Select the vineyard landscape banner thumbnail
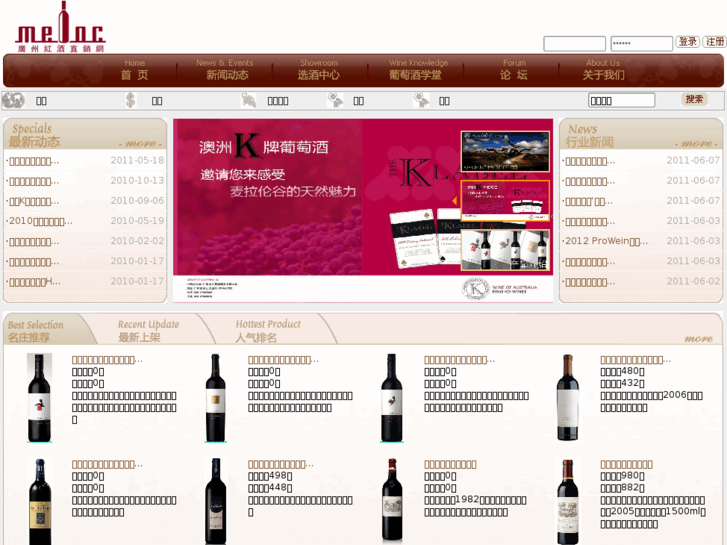The width and height of the screenshot is (727, 545). click(505, 152)
